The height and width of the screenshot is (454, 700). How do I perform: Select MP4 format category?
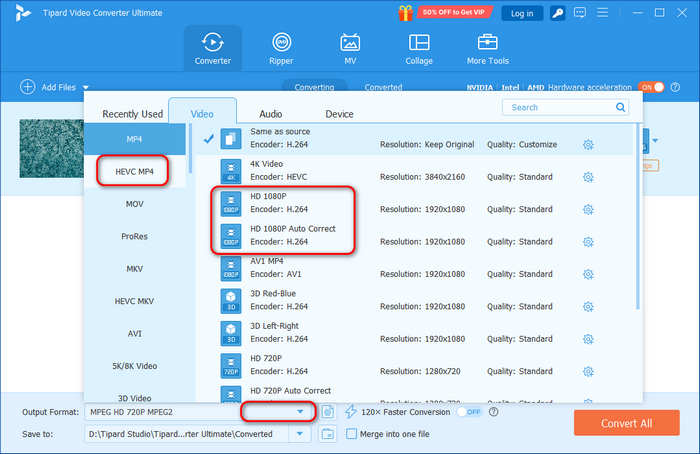click(x=134, y=139)
